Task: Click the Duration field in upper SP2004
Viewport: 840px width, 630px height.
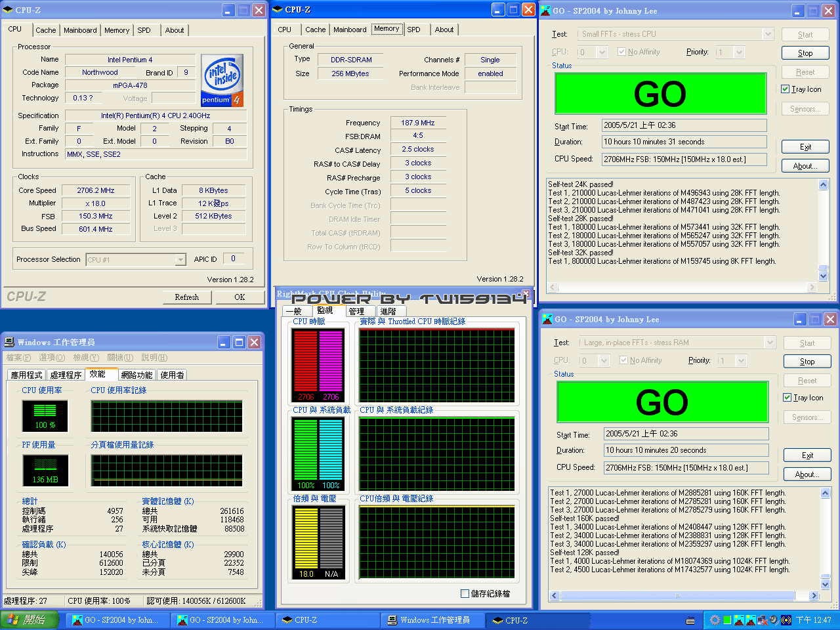Action: pyautogui.click(x=684, y=142)
